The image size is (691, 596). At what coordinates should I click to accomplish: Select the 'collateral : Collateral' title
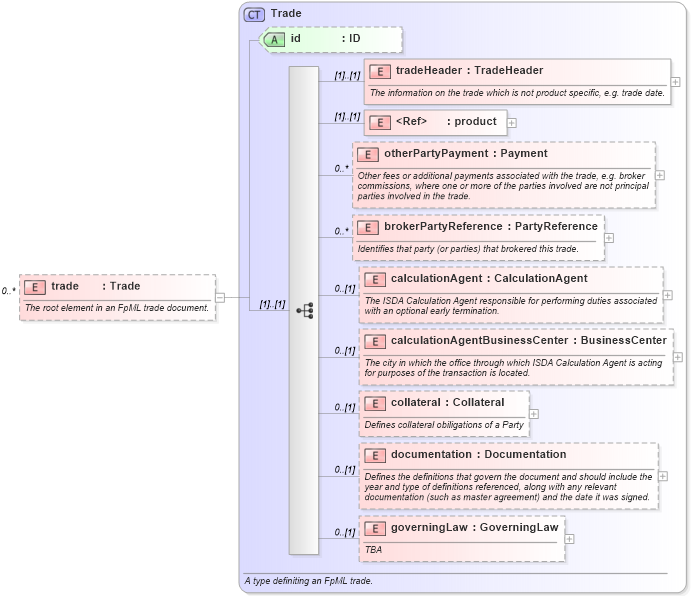[448, 402]
